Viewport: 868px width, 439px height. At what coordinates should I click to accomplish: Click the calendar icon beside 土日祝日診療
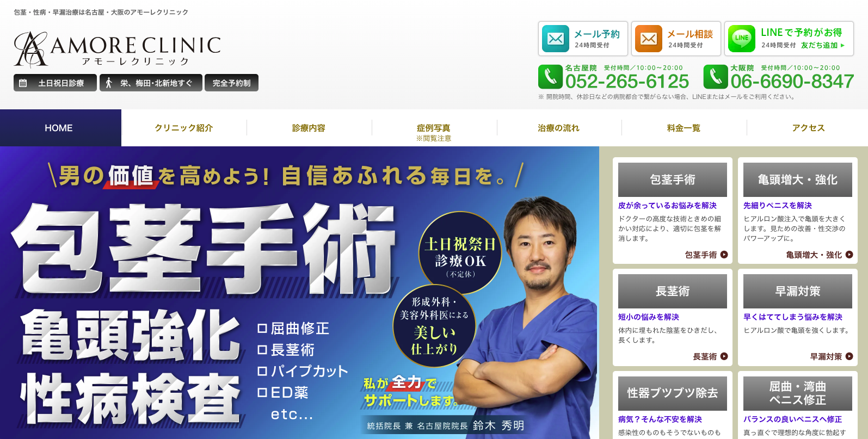click(x=23, y=83)
